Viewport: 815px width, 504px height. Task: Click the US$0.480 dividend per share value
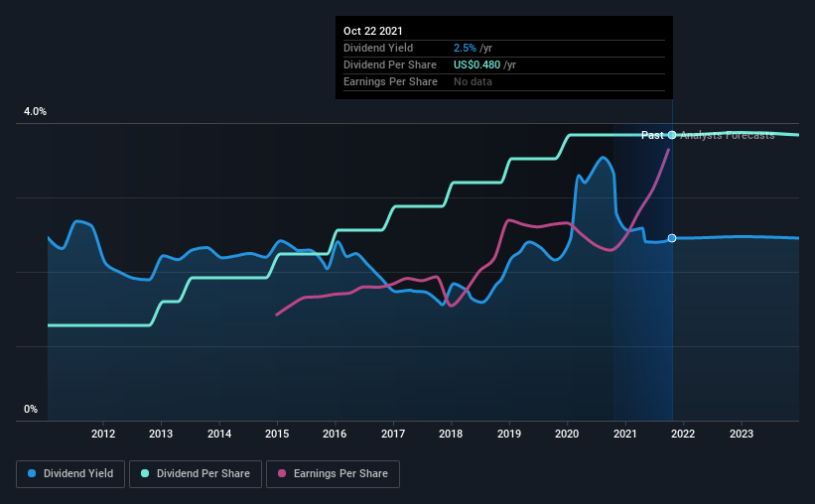476,64
